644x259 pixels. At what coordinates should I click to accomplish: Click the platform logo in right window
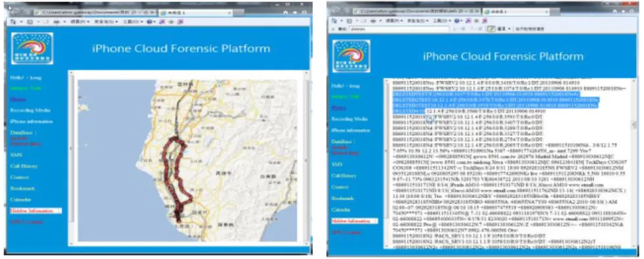click(x=351, y=56)
